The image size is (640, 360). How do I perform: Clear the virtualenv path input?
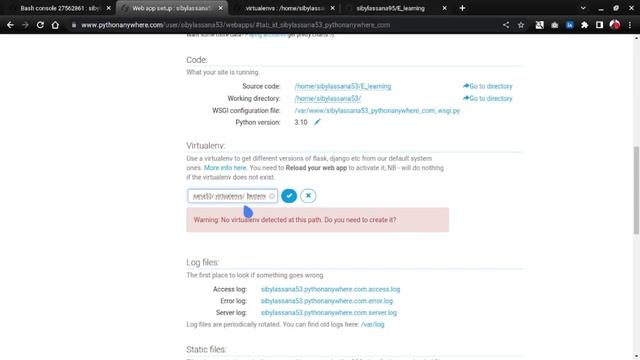(x=272, y=196)
